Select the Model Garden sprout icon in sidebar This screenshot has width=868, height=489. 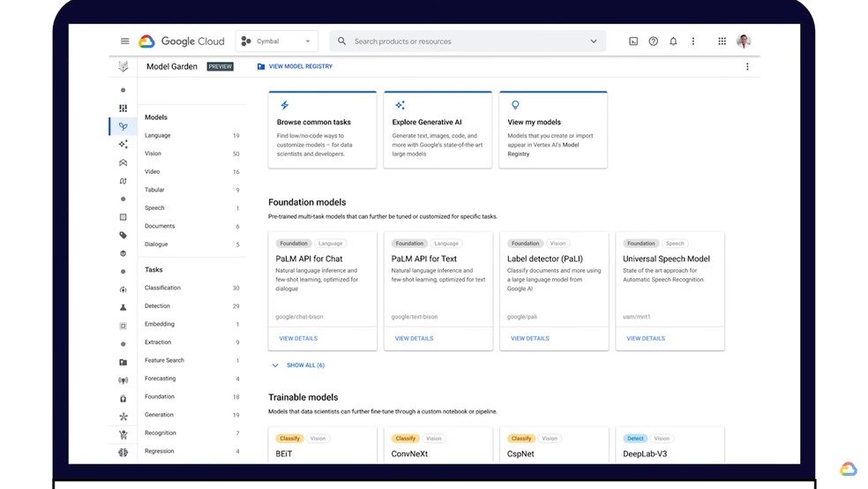click(x=123, y=126)
